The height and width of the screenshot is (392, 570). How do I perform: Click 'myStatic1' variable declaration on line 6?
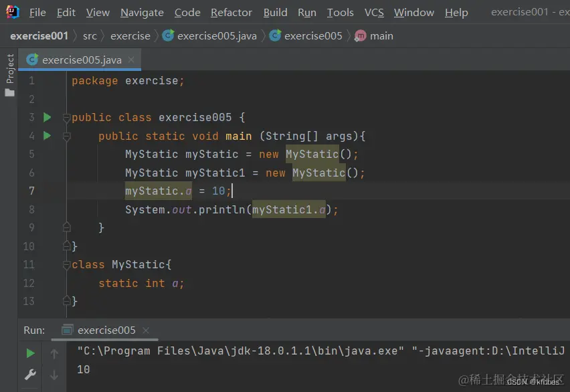(215, 173)
